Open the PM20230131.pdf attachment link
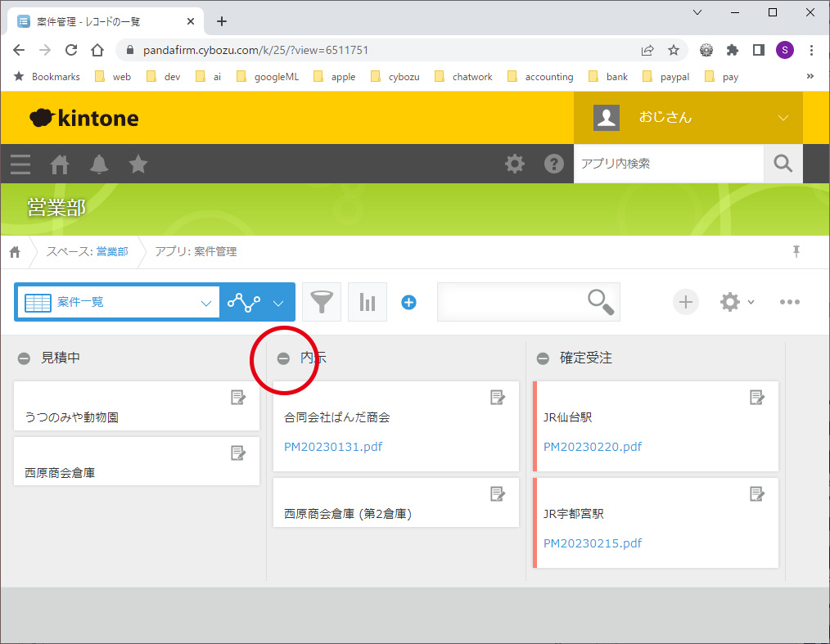The image size is (830, 644). point(333,447)
